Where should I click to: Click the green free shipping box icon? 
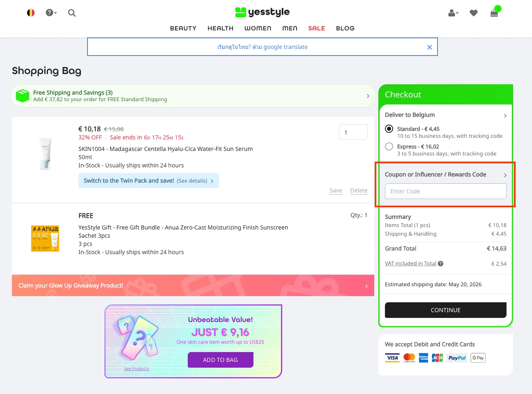[23, 96]
